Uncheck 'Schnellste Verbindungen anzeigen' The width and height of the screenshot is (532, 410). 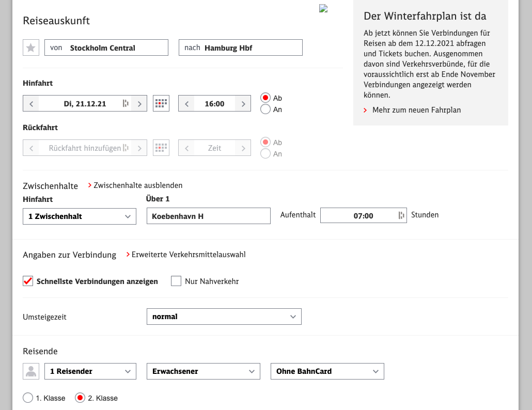28,281
